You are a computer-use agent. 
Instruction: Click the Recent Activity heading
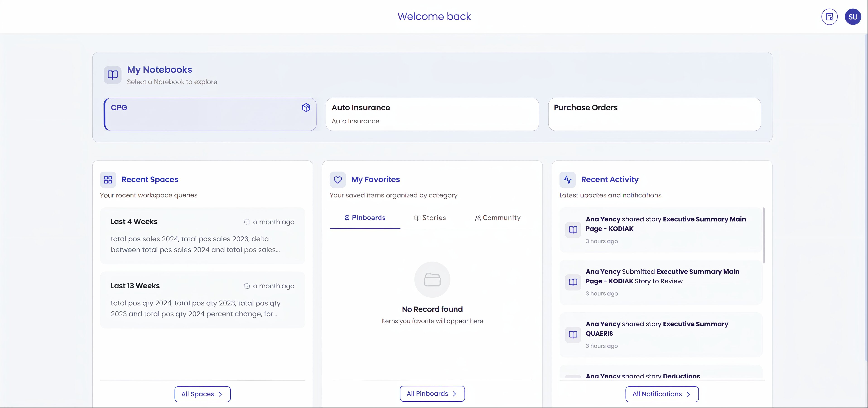610,179
